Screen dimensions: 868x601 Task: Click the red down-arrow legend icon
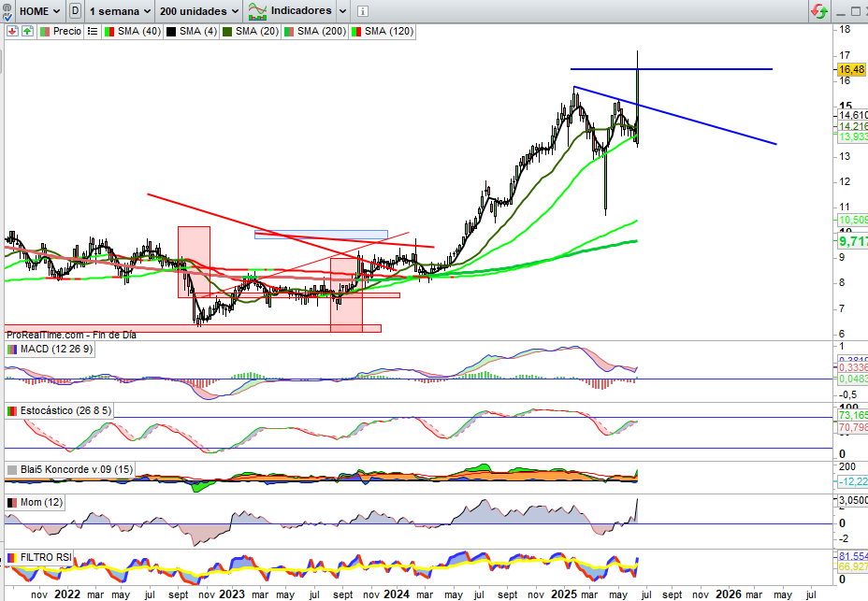tap(12, 31)
